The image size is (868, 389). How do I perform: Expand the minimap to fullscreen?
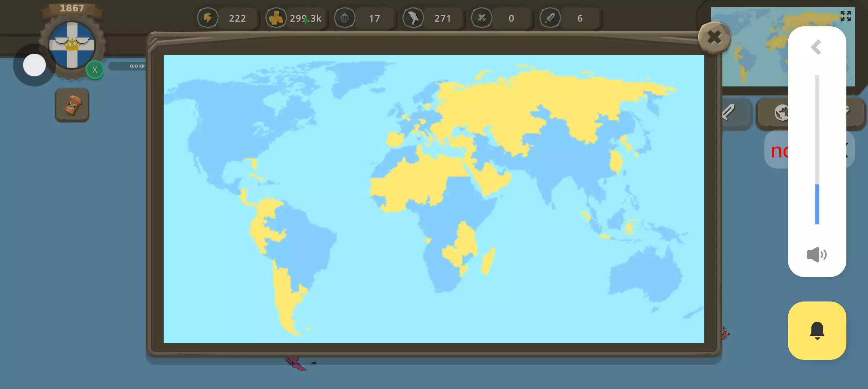[x=845, y=16]
